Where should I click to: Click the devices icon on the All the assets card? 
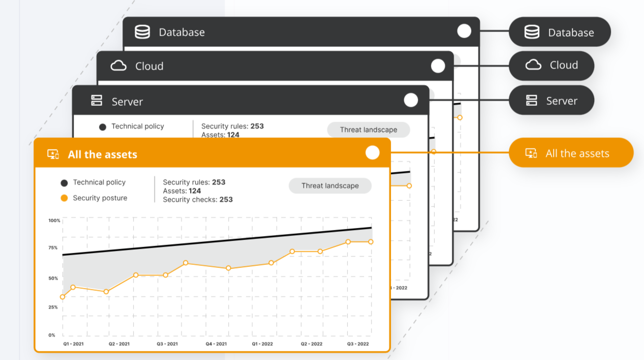[52, 154]
